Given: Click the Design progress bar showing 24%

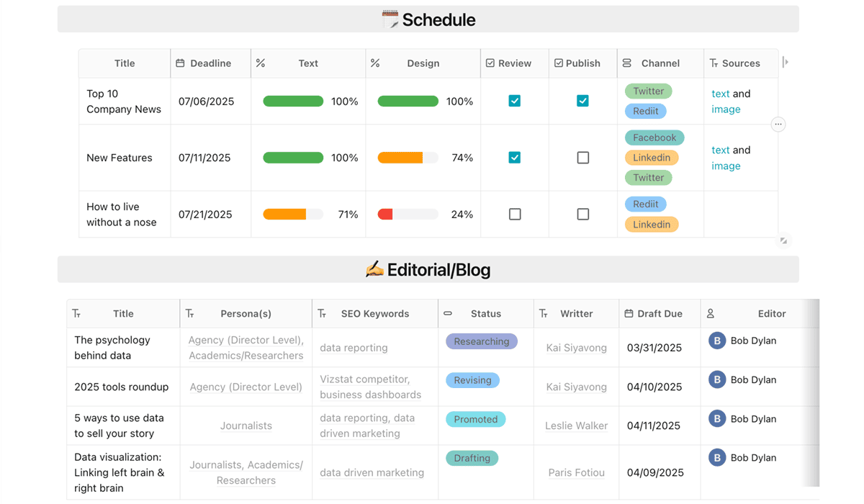Looking at the screenshot, I should coord(408,215).
